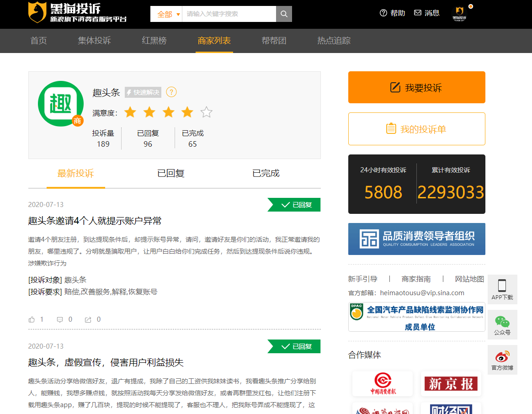Go to 红黑榜 in navigation bar
Screen dimensions: 532x414
pos(154,41)
